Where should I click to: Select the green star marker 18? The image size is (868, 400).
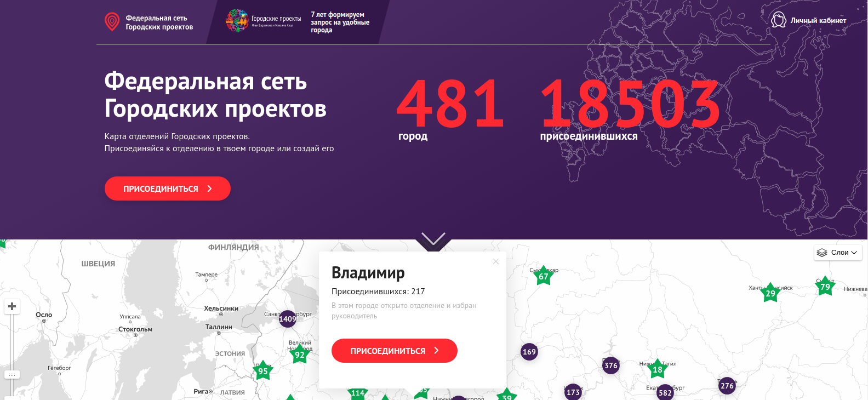pos(658,369)
